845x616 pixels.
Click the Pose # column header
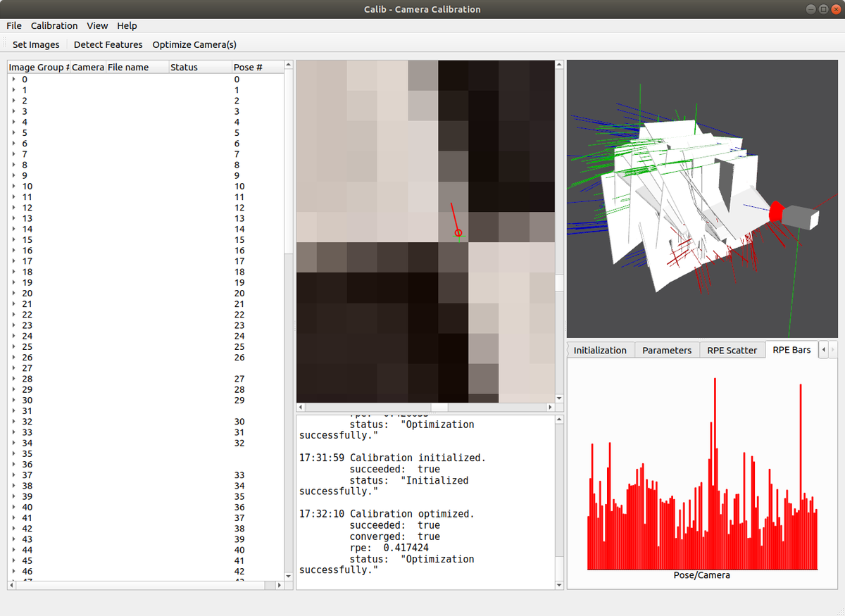(246, 67)
